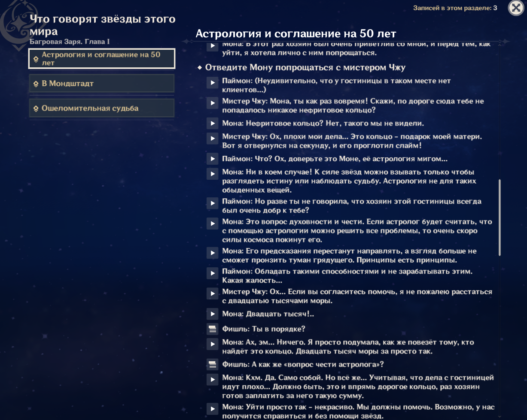Click the text 'Мона: Двадцать тысяч!..'

(268, 314)
